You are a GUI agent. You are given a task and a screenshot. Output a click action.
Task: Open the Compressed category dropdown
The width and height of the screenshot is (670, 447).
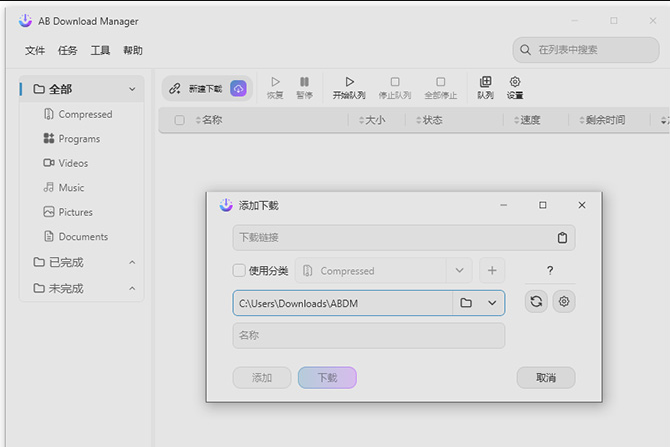(x=459, y=271)
